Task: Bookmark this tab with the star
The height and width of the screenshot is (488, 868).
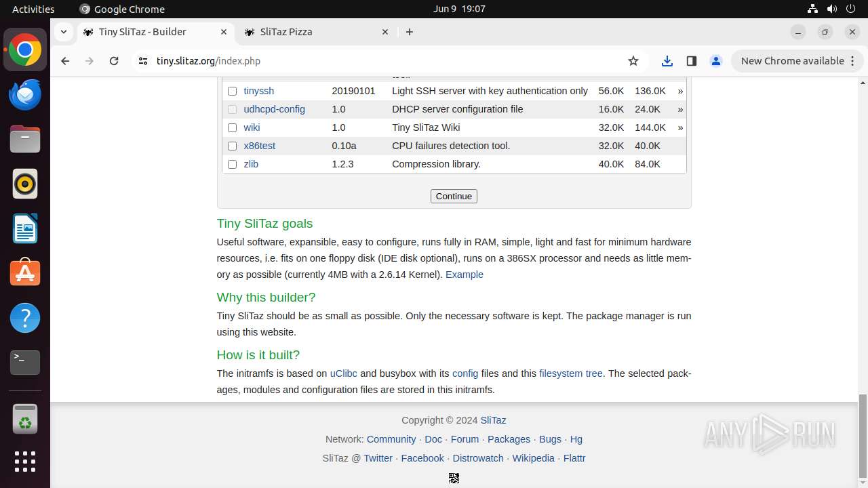Action: (x=633, y=61)
